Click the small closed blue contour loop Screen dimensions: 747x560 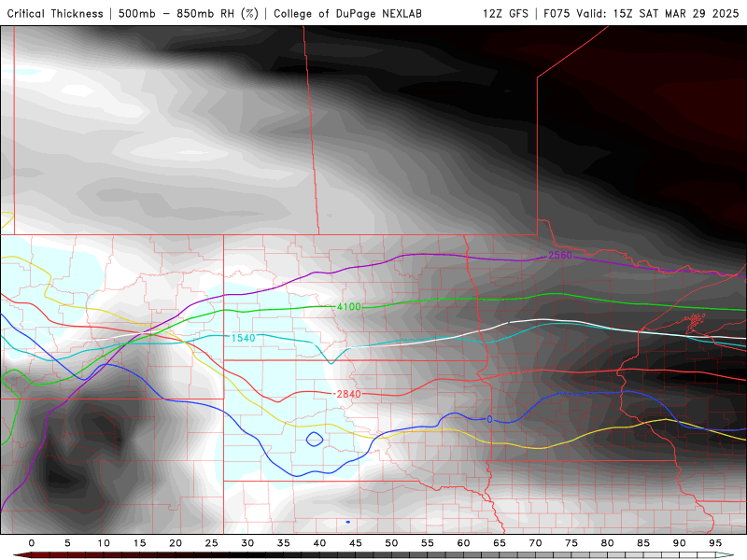point(315,439)
